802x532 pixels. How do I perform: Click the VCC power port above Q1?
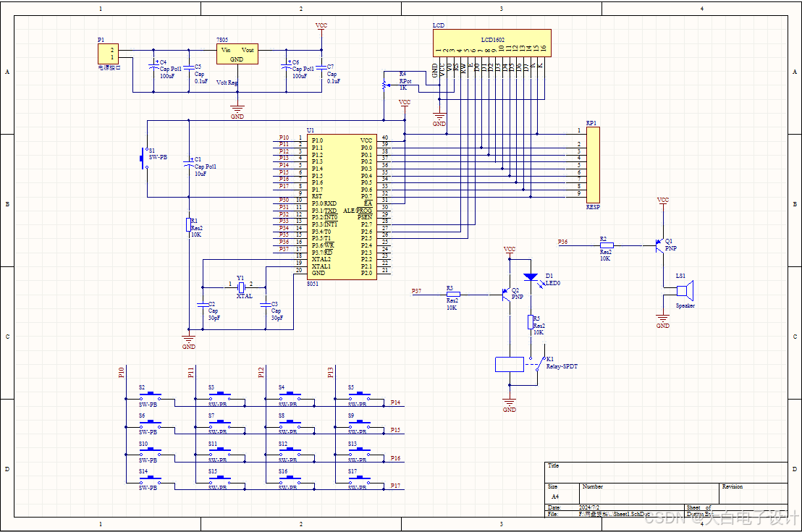663,201
